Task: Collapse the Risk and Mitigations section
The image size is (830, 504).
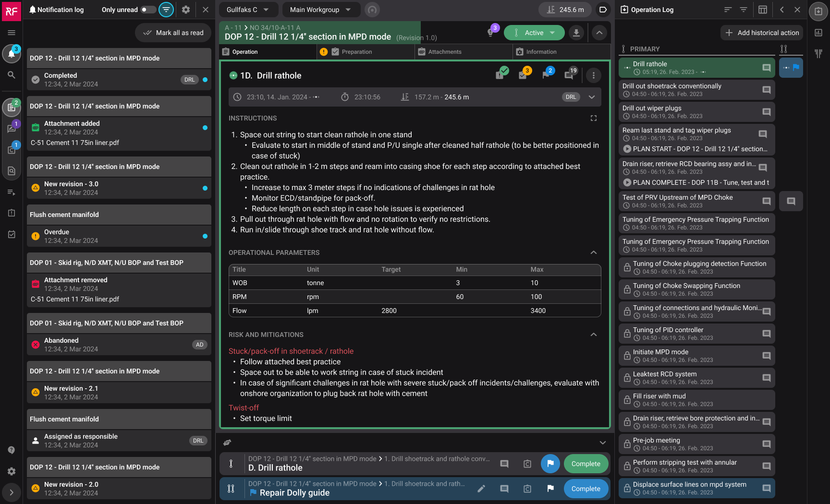Action: [594, 335]
